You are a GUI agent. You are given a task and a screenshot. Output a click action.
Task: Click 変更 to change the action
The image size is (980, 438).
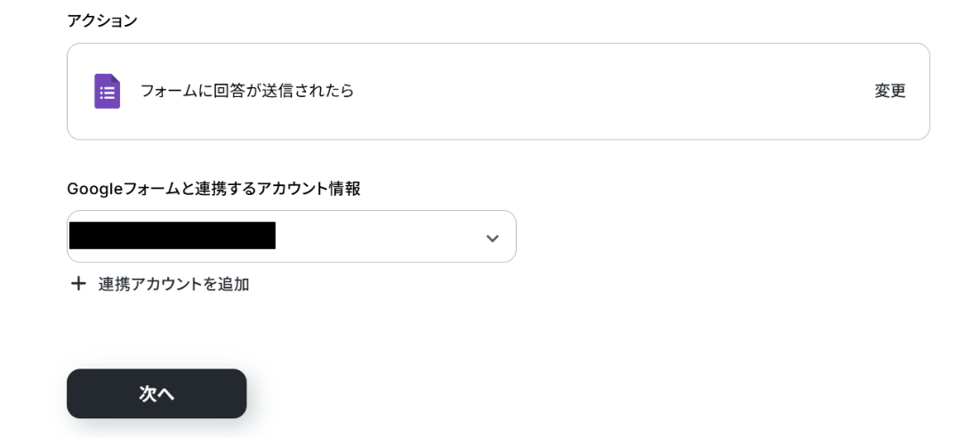(x=889, y=91)
